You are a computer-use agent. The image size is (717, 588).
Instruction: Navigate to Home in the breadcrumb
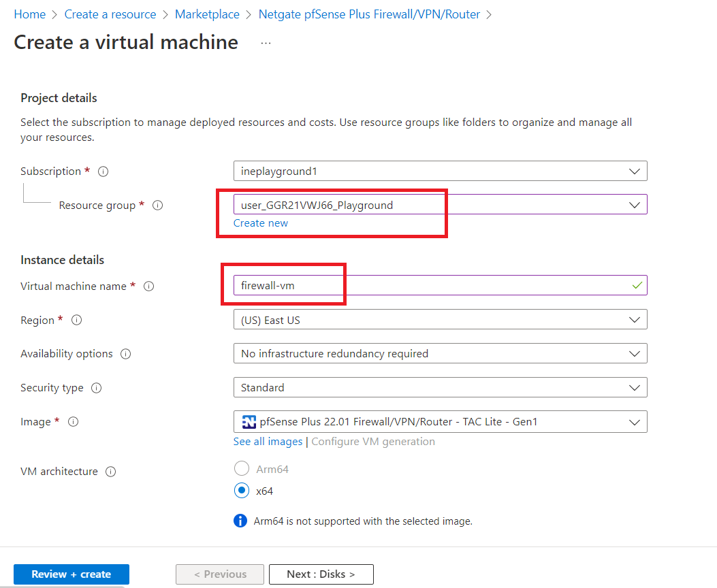[29, 14]
